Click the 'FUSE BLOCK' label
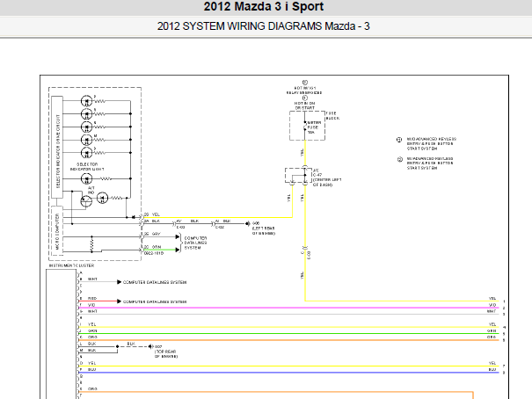This screenshot has width=532, height=399. tap(332, 116)
